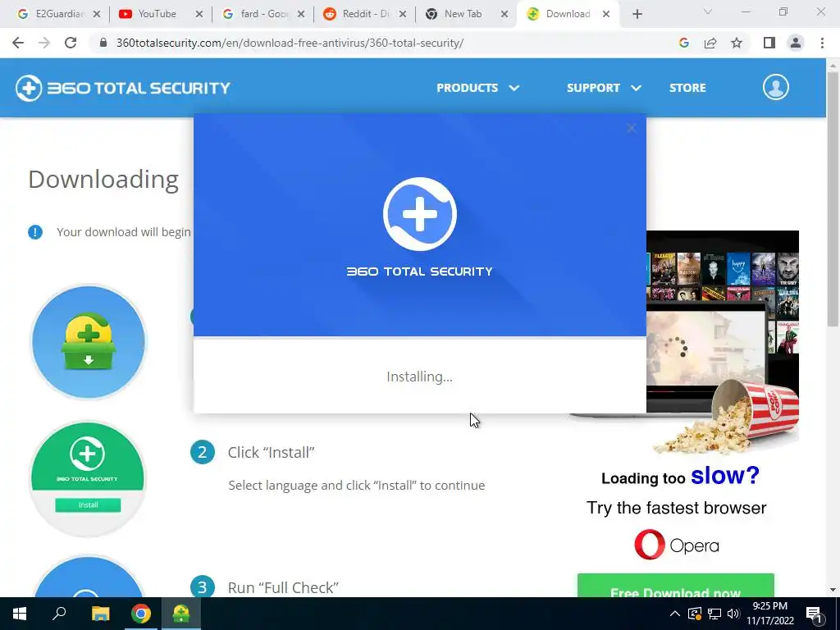Click the 360 Total Security site logo

click(123, 88)
